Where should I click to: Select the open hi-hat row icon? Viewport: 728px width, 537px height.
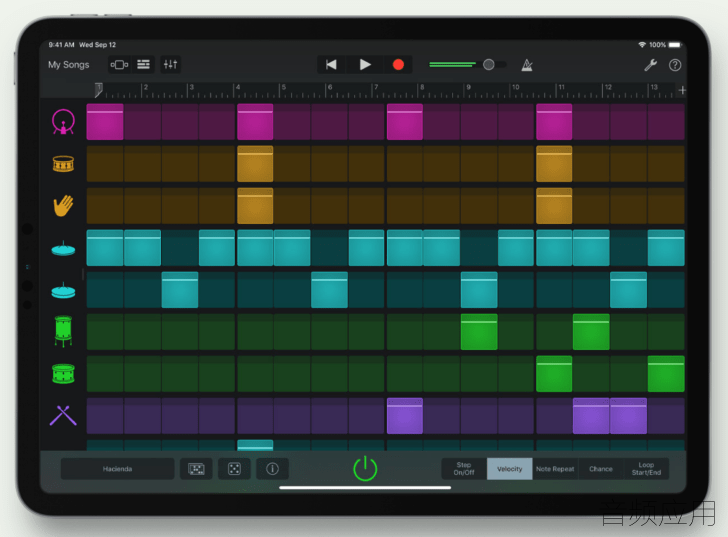[x=63, y=291]
